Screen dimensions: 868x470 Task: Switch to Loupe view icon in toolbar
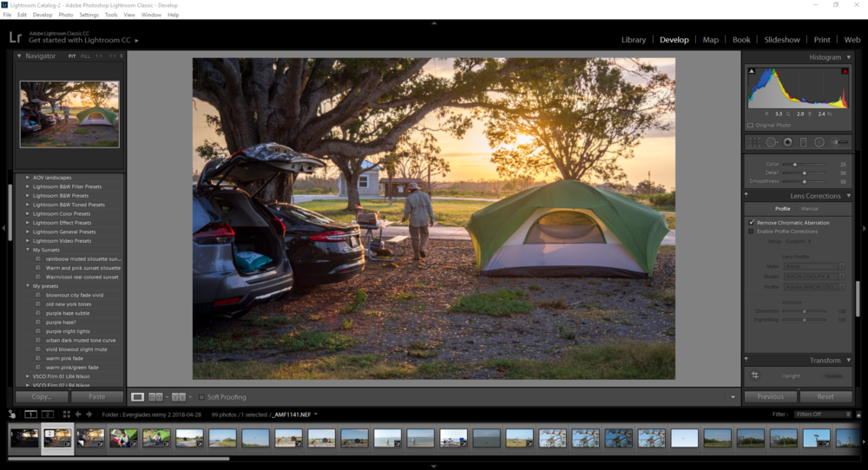(x=138, y=397)
